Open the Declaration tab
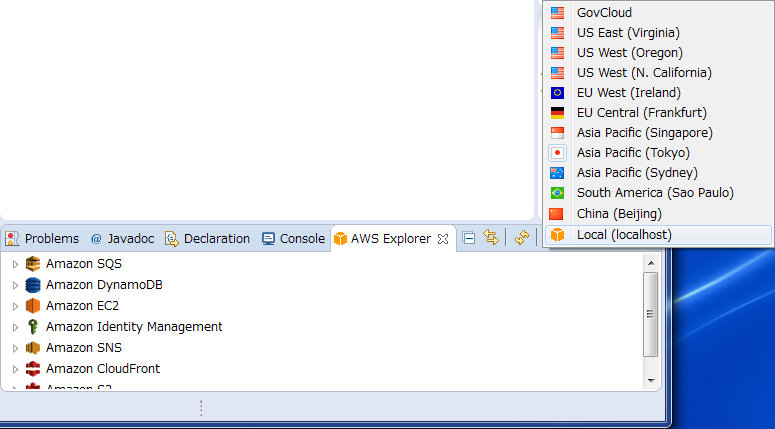Image resolution: width=775 pixels, height=429 pixels. point(208,239)
